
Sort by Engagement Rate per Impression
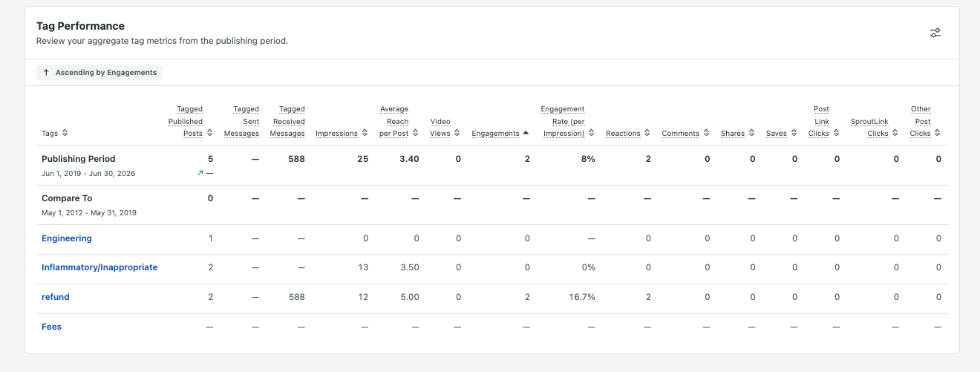tap(591, 134)
